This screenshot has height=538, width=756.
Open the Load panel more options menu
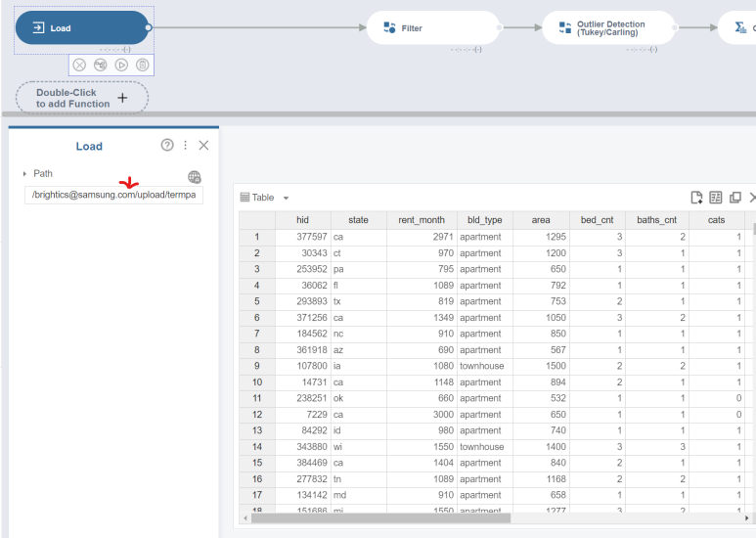tap(185, 145)
